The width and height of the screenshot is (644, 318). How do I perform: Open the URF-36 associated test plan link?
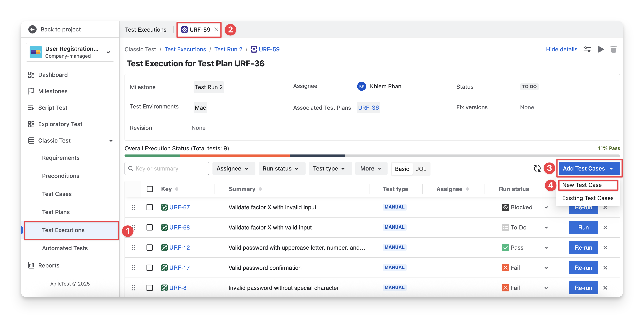tap(368, 108)
